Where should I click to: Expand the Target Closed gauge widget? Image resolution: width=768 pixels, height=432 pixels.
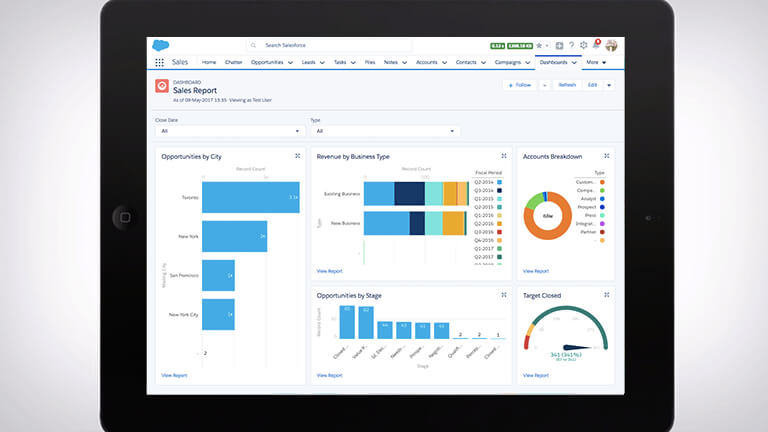coord(608,296)
